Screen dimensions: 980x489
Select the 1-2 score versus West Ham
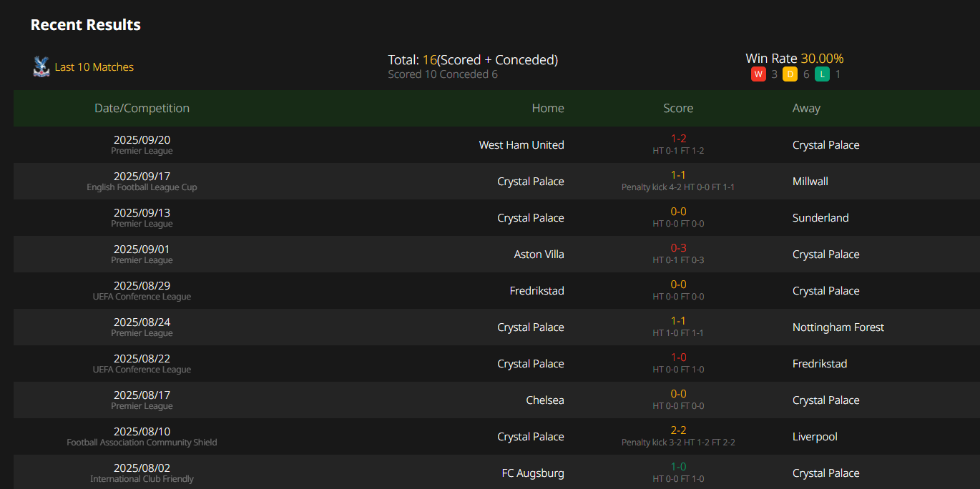[x=678, y=139]
